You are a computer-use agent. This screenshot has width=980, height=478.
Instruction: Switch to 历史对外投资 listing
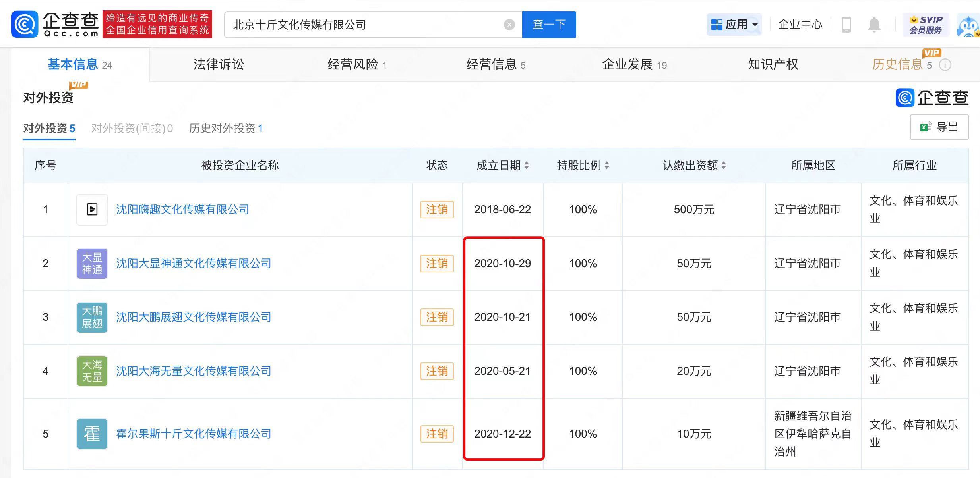pyautogui.click(x=226, y=128)
